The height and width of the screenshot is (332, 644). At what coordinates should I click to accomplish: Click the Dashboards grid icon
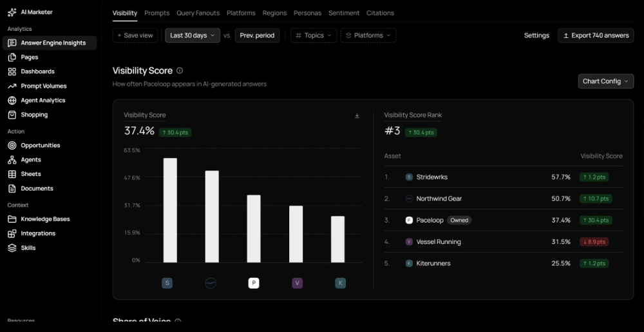click(x=12, y=72)
